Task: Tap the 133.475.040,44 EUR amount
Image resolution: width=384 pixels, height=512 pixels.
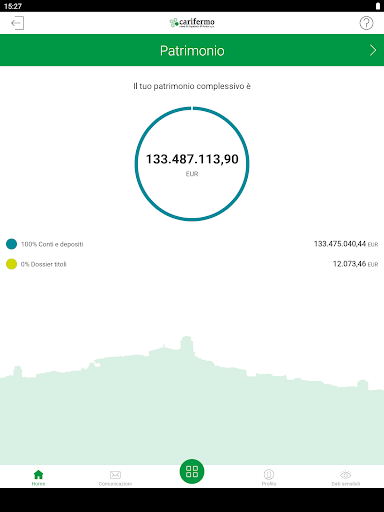Action: point(346,244)
